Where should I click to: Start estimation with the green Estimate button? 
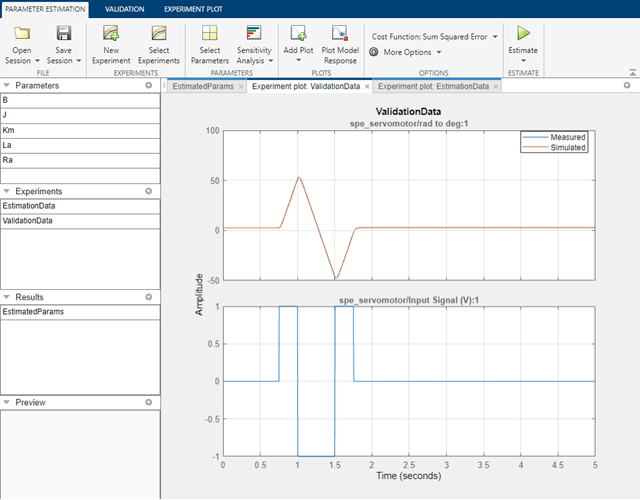[x=523, y=33]
